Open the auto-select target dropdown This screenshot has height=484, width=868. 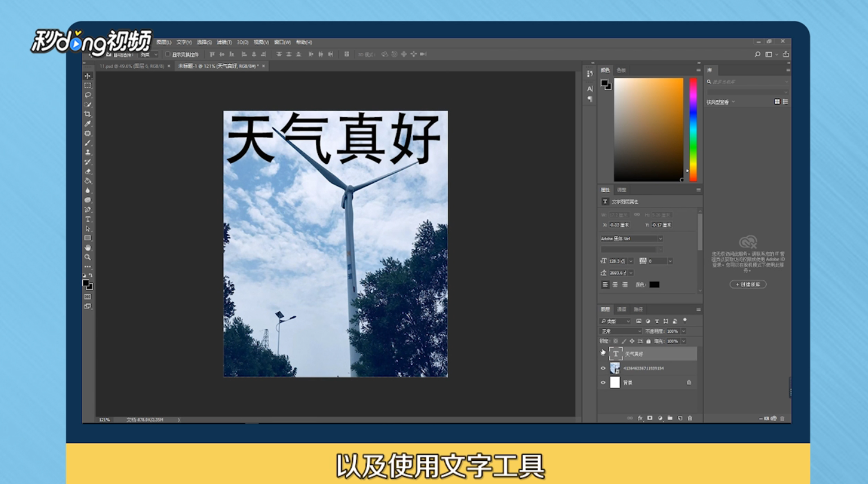(149, 55)
